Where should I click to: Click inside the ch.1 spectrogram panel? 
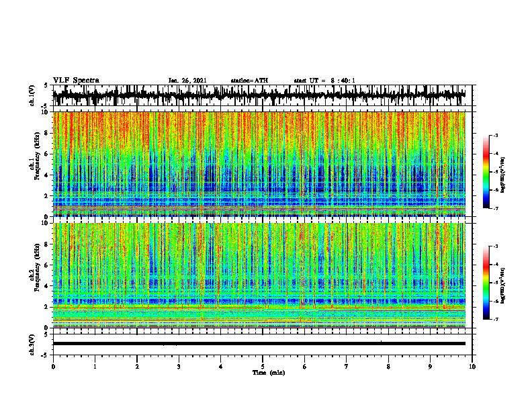259,164
